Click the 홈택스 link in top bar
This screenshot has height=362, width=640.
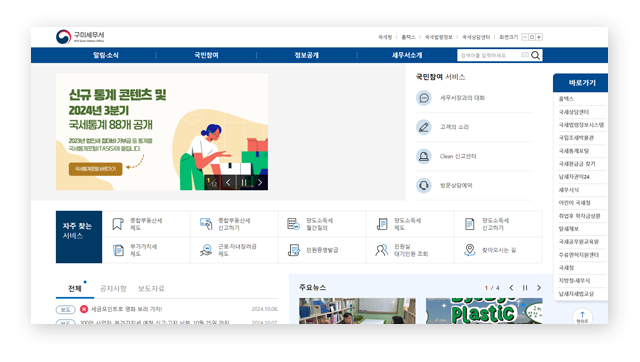coord(408,37)
